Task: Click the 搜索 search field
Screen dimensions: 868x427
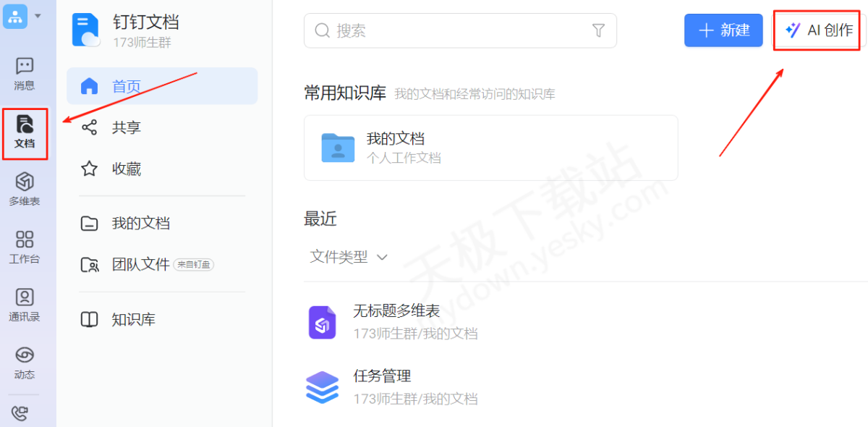Action: [460, 30]
